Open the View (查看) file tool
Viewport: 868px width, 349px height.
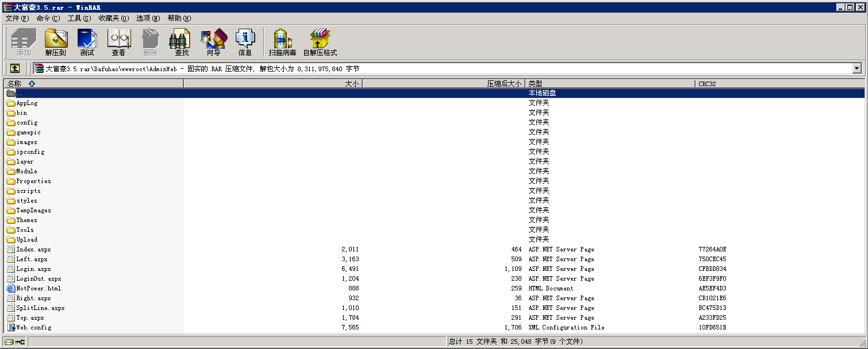click(x=118, y=42)
